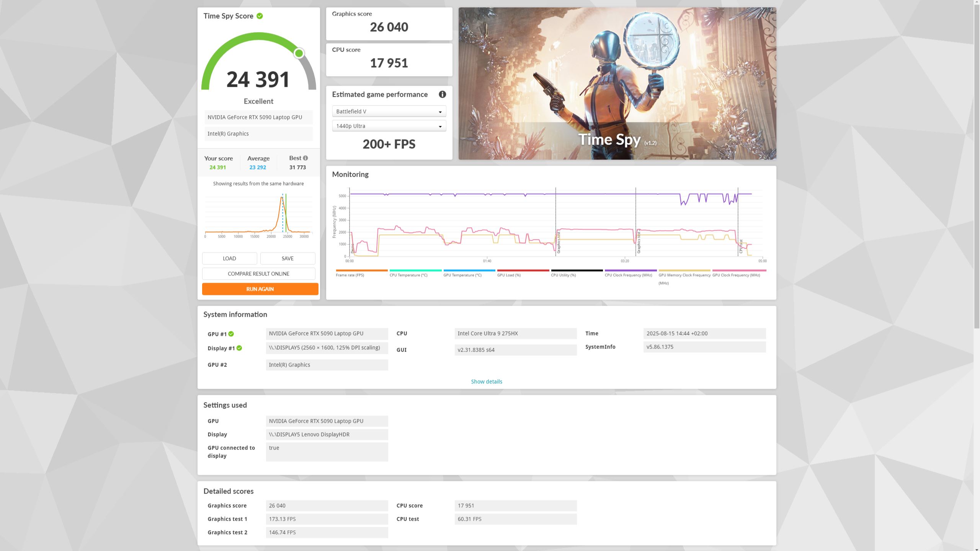Click the 200+ FPS estimate text
The image size is (980, 551).
[389, 144]
